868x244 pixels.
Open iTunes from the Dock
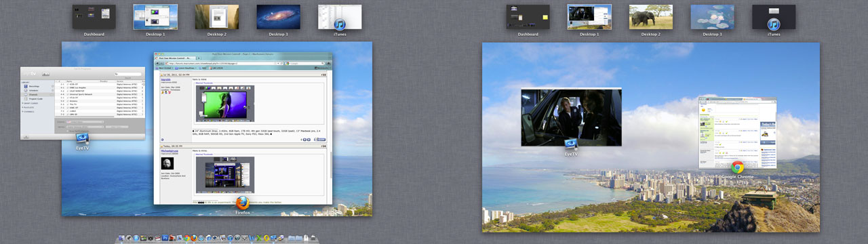230,238
